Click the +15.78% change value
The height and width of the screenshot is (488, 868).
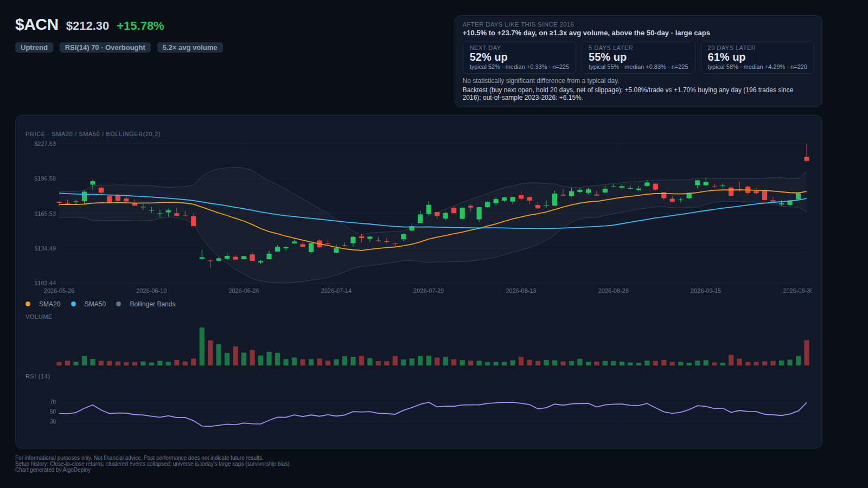pos(140,26)
